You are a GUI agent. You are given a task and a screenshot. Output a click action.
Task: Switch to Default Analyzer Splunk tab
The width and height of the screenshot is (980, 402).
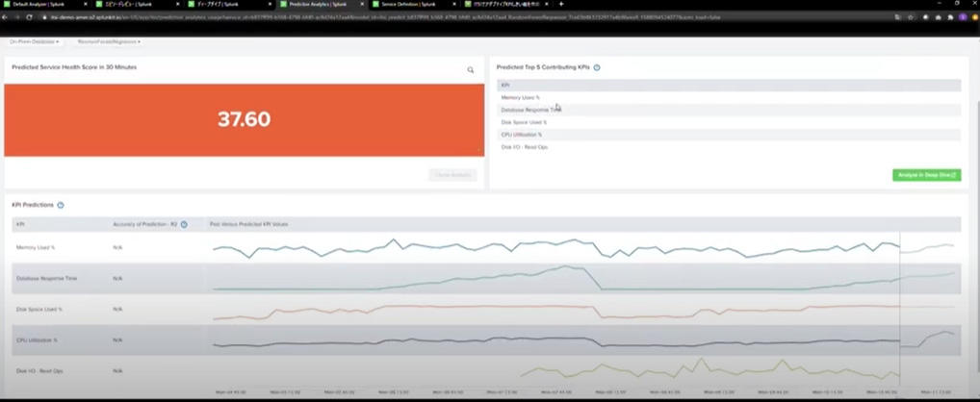click(45, 4)
